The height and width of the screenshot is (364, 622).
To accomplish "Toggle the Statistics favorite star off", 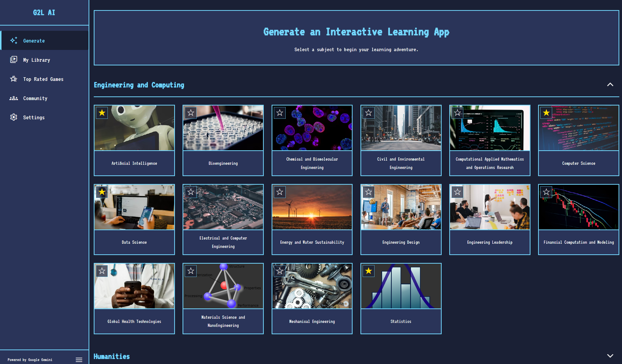I will (x=368, y=271).
